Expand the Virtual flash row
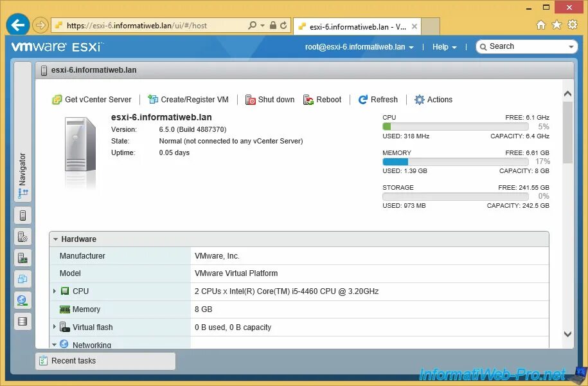Screen dimensions: 588x386 coord(55,327)
